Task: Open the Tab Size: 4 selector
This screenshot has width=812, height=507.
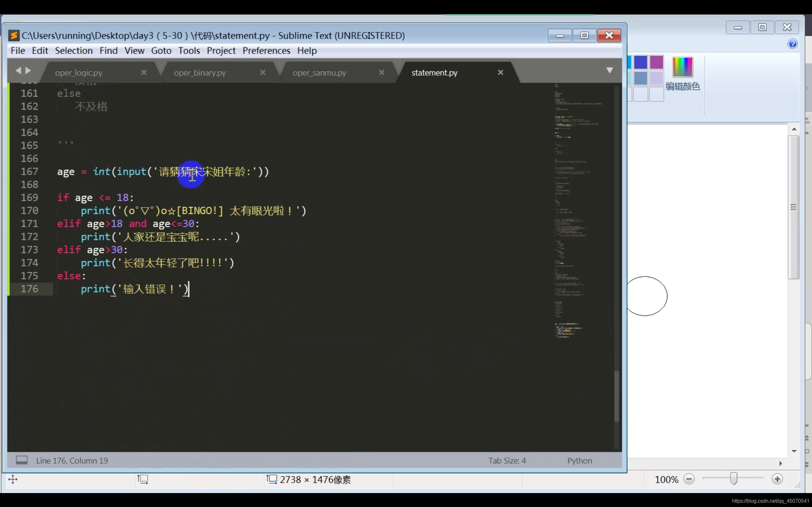Action: coord(507,461)
